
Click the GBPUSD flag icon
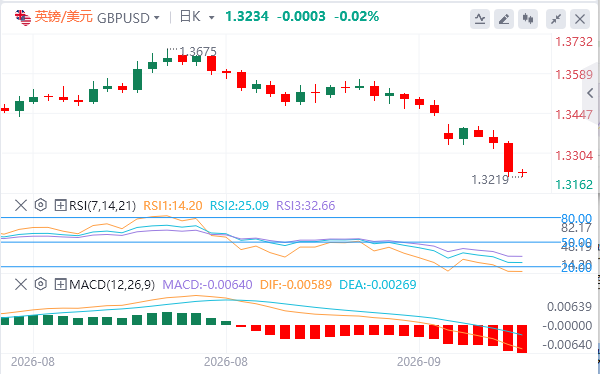(x=23, y=18)
